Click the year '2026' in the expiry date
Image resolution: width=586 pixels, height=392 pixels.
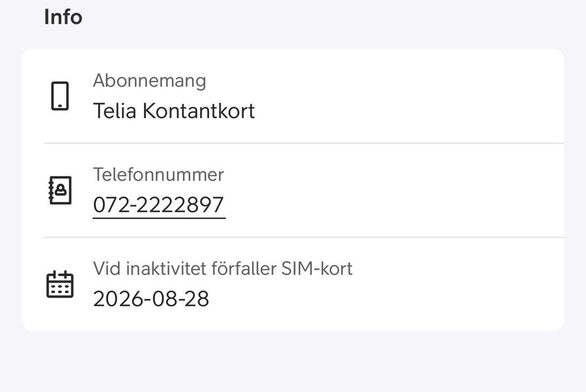[116, 299]
